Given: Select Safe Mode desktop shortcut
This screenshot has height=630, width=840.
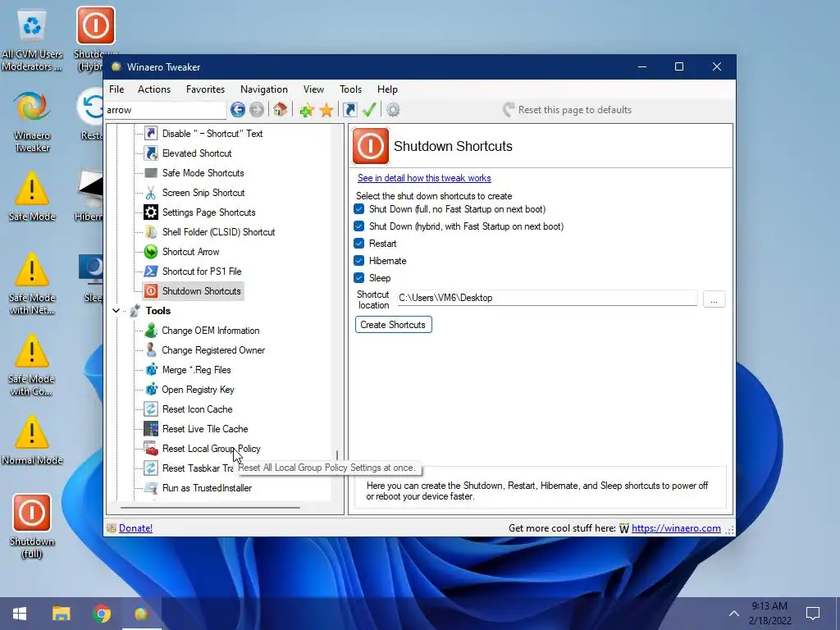Looking at the screenshot, I should (x=32, y=197).
